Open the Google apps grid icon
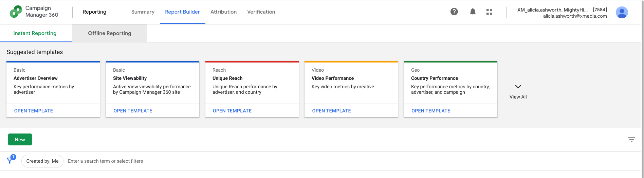Screen dimensions: 644x178 pyautogui.click(x=489, y=12)
